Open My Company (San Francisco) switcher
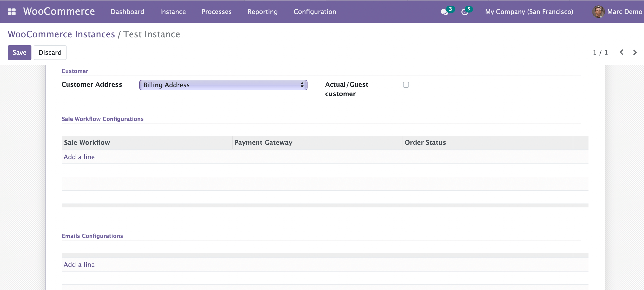 point(529,12)
